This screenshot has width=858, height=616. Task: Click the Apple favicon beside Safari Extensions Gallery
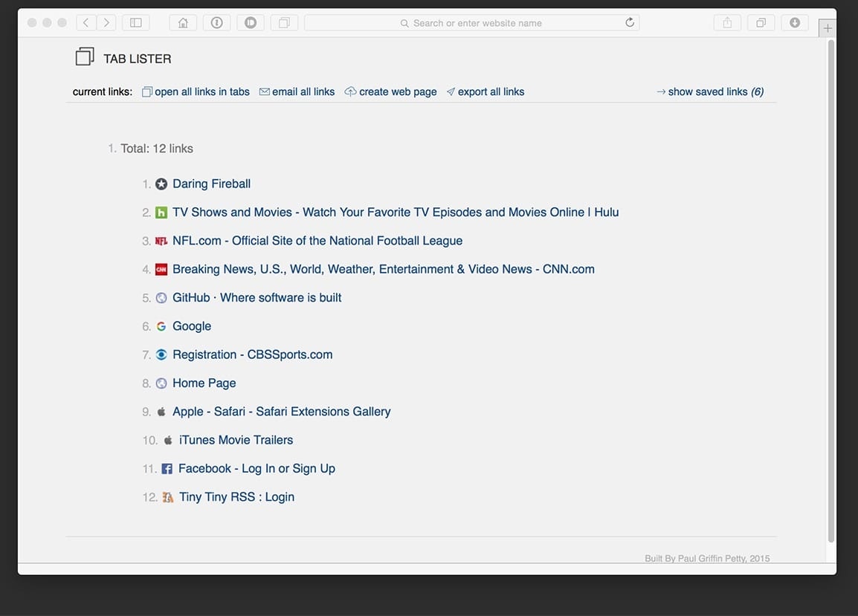[x=161, y=412]
